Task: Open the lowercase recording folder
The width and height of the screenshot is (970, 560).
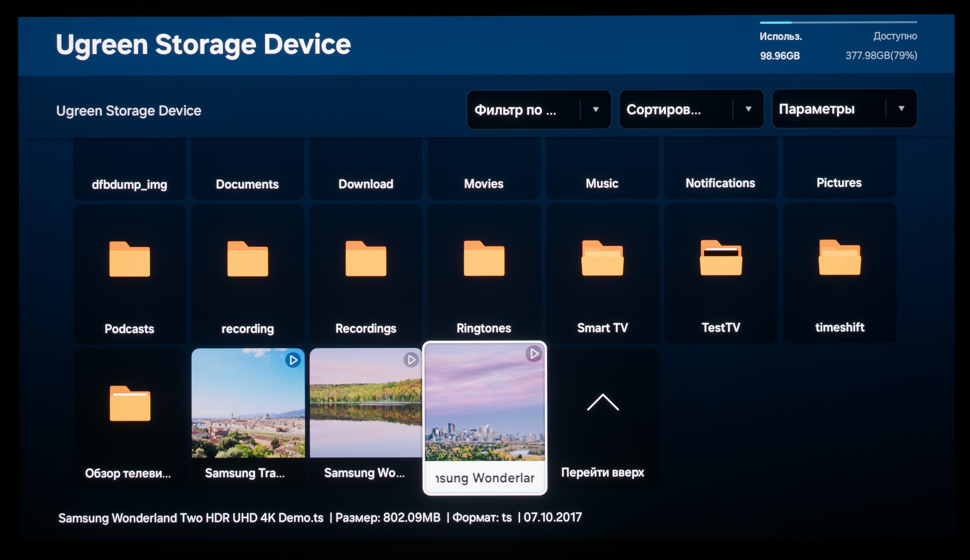Action: (248, 259)
